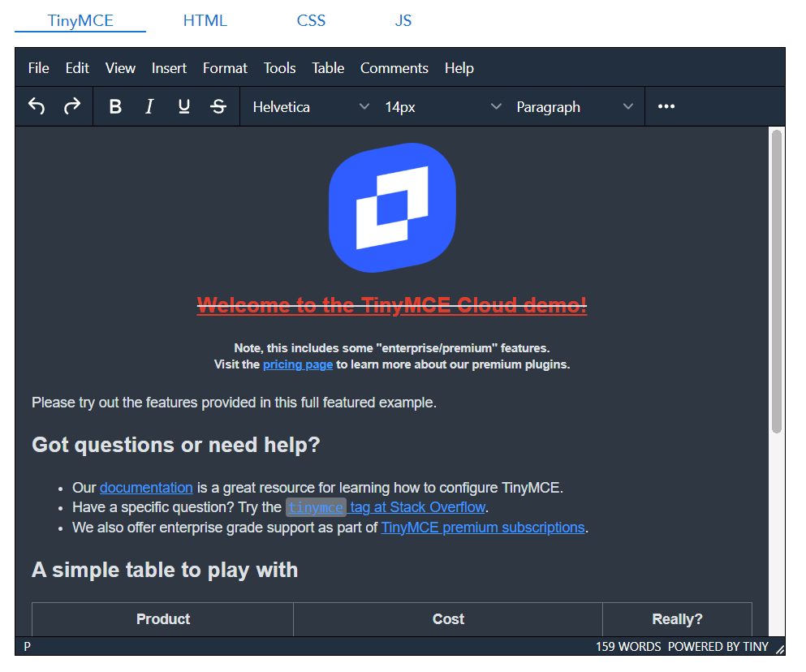Click the 159 WORDS word count

point(628,646)
